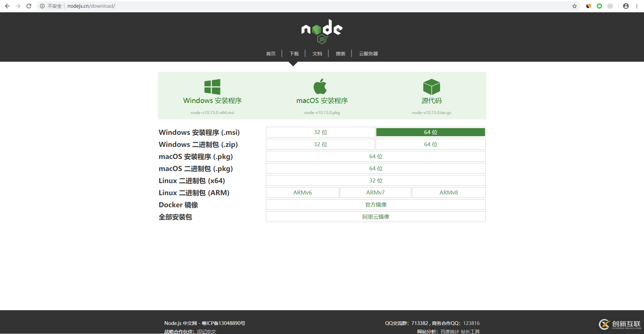Select 64 位 for Windows 安装程序 (.msi)
The width and height of the screenshot is (644, 334).
click(x=431, y=132)
